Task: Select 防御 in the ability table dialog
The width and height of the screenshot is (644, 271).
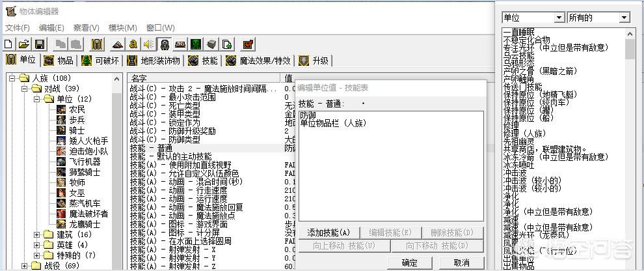Action: point(308,115)
